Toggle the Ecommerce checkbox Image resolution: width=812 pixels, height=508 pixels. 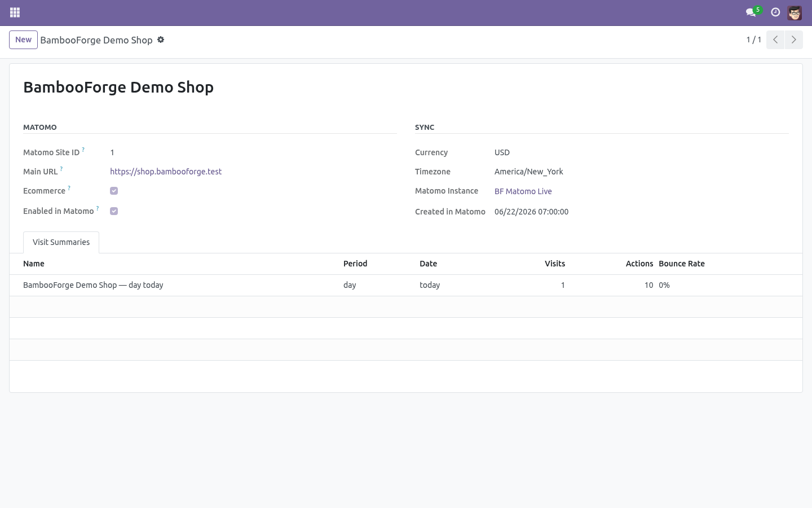tap(114, 191)
